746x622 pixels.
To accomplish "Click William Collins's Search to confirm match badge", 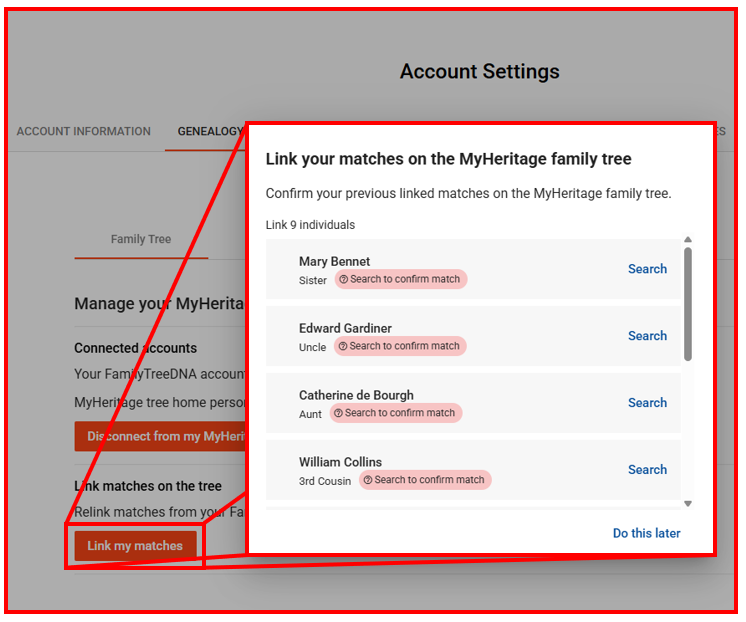I will 425,480.
